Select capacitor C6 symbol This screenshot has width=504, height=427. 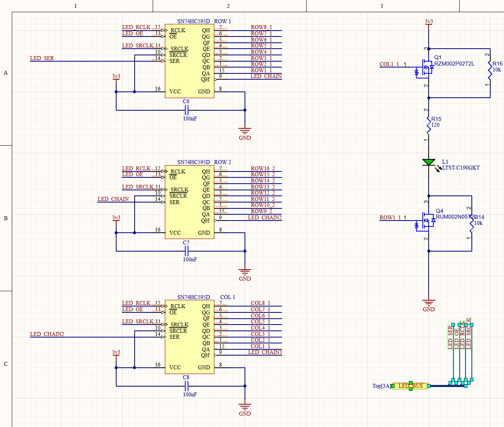tap(187, 110)
